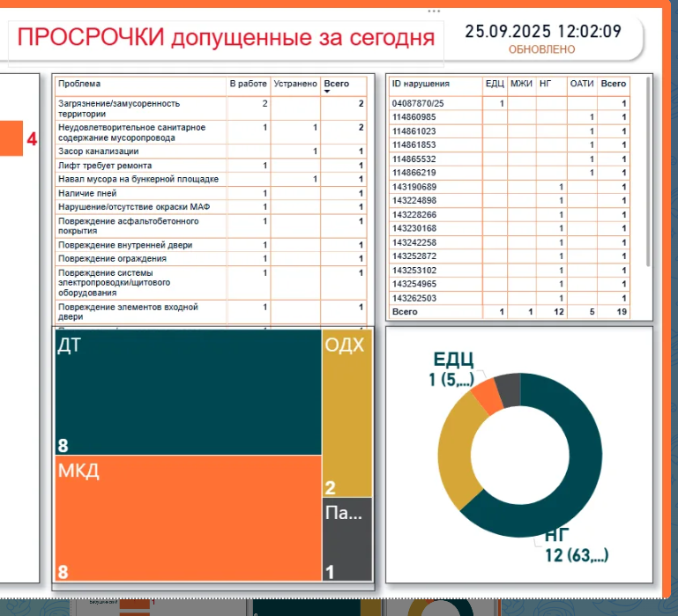Select the Лифт требует ремонта row

click(x=211, y=166)
